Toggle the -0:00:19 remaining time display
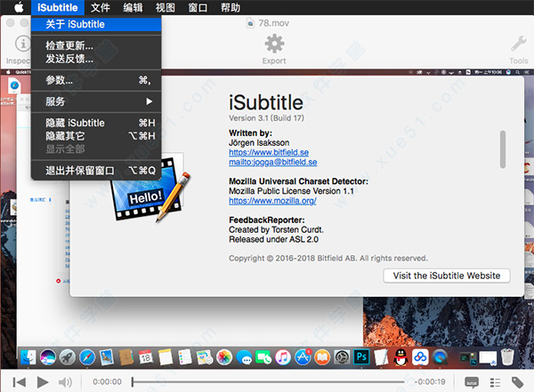The height and width of the screenshot is (392, 534). point(430,382)
